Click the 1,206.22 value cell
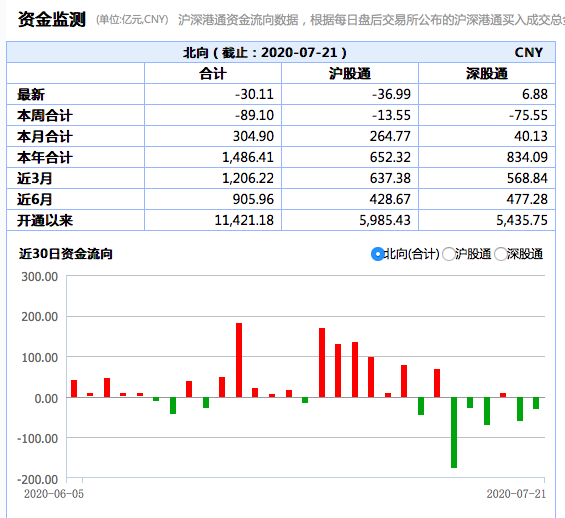Image resolution: width=565 pixels, height=518 pixels. (213, 178)
